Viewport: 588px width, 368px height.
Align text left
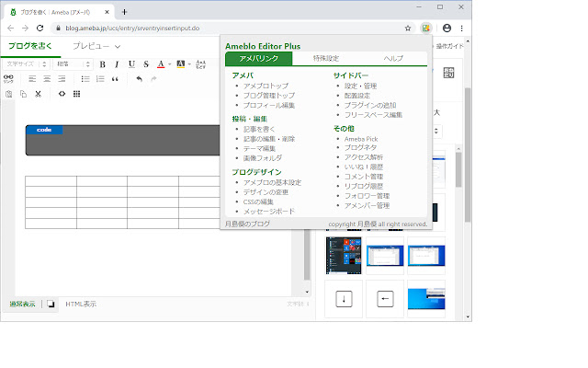point(32,79)
